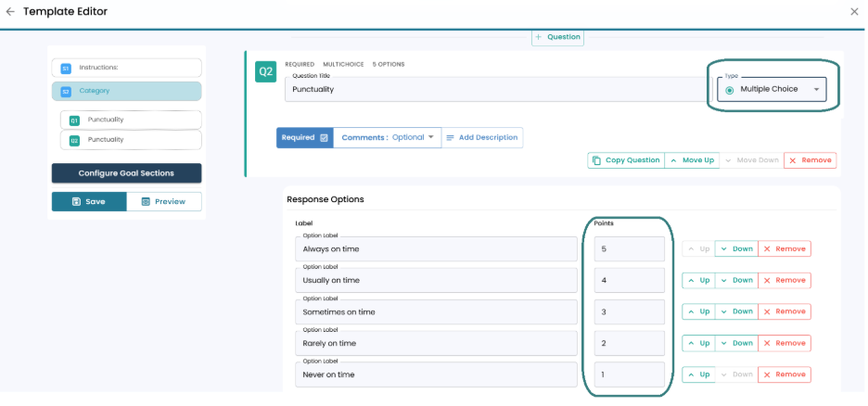Click Copy Question
The width and height of the screenshot is (868, 406).
pyautogui.click(x=626, y=160)
